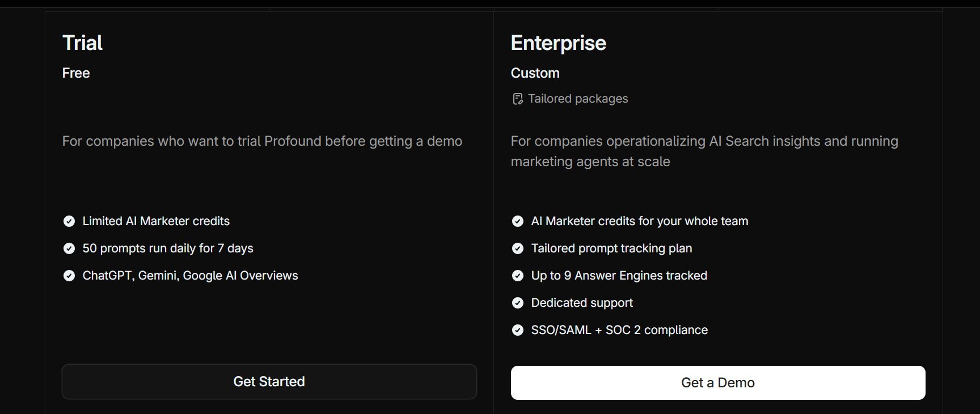Click the Tailored packages document icon
Viewport: 980px width, 414px height.
[x=517, y=99]
